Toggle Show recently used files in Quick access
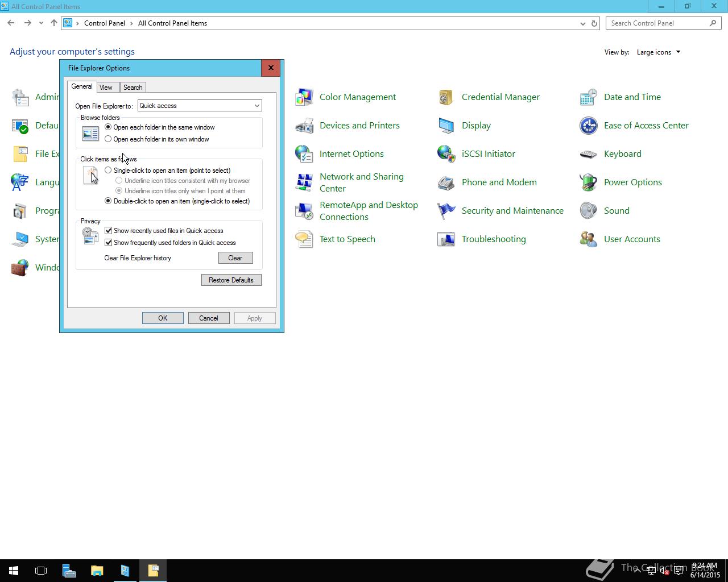This screenshot has height=582, width=728. (x=164, y=231)
